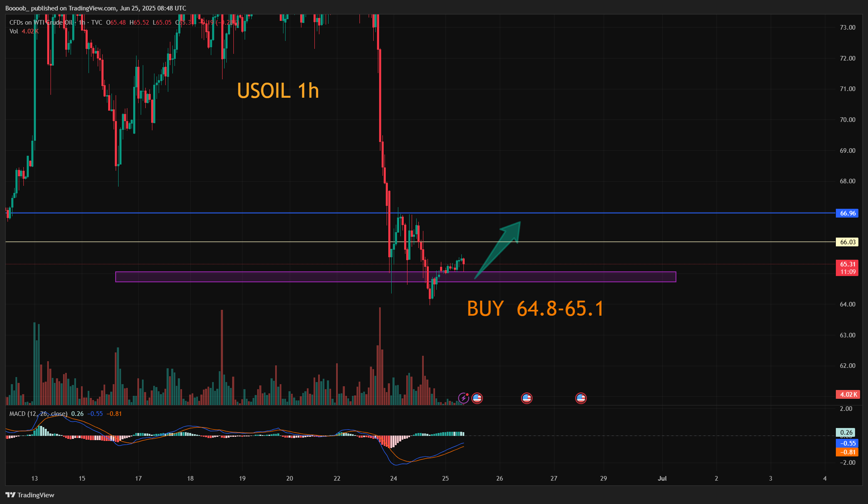Click the 68.00 price axis label
Viewport: 868px width, 504px height.
[x=848, y=181]
